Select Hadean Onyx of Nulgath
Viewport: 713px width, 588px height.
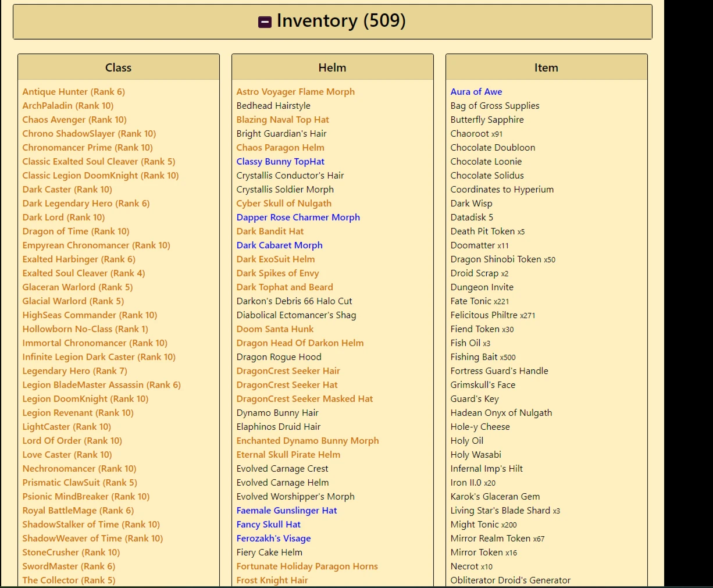click(501, 413)
